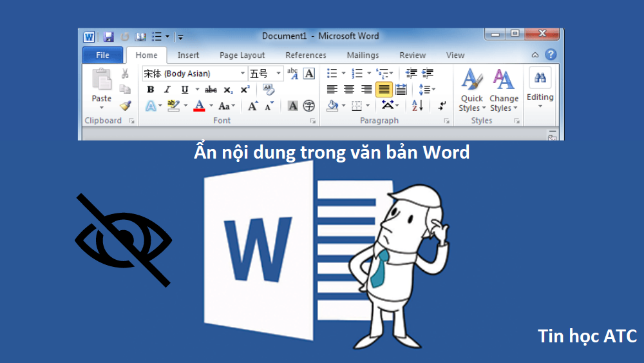Toggle Align Text Left
644x363 pixels.
(x=332, y=90)
